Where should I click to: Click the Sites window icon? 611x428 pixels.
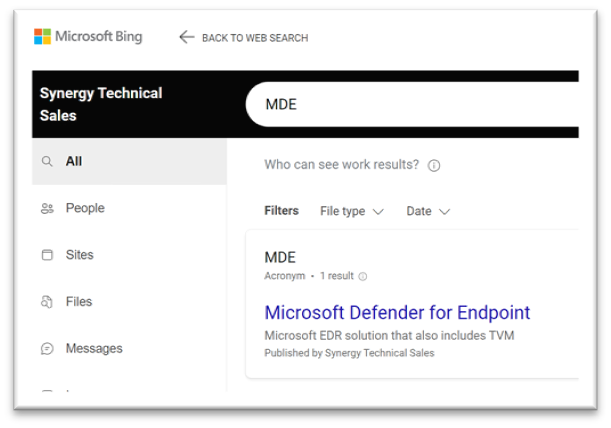(47, 255)
